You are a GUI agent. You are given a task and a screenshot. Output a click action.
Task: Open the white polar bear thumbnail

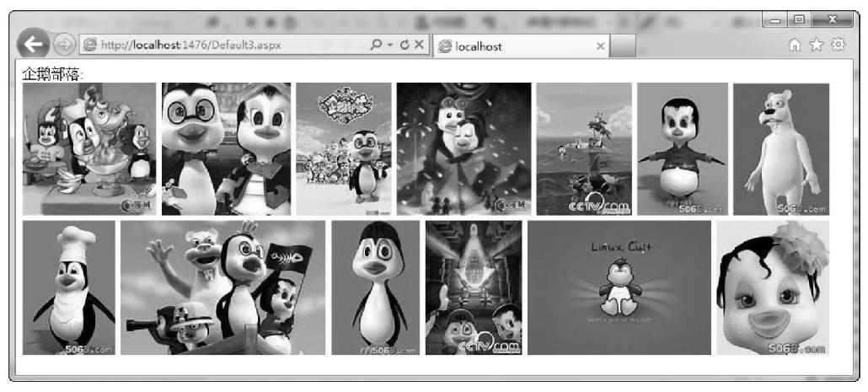781,149
